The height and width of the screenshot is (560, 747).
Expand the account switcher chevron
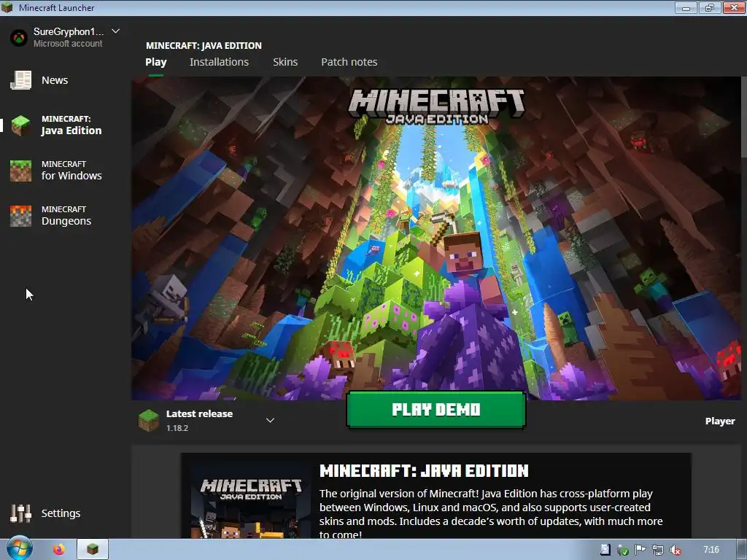point(115,31)
